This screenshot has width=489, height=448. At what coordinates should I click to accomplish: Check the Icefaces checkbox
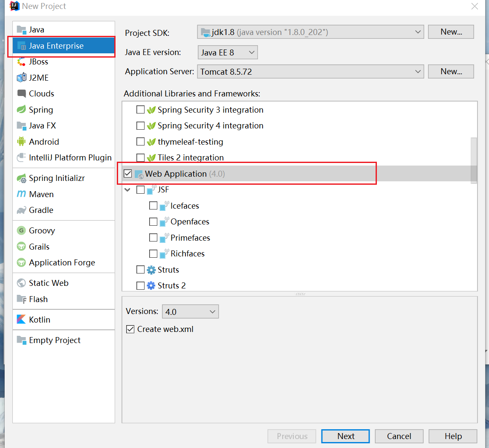(153, 206)
